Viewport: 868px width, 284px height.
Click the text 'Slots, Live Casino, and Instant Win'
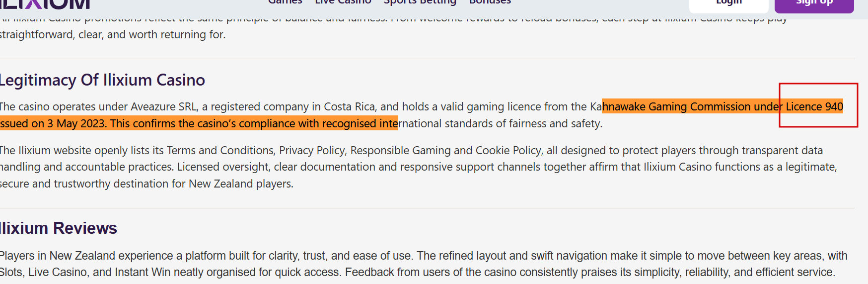pyautogui.click(x=85, y=273)
